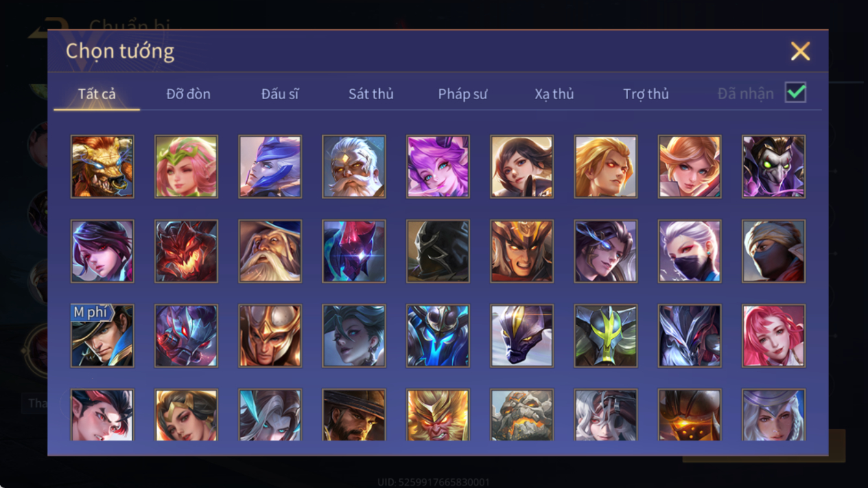Pick the cowboy hat bearded hero
The image size is (868, 488).
tap(354, 415)
